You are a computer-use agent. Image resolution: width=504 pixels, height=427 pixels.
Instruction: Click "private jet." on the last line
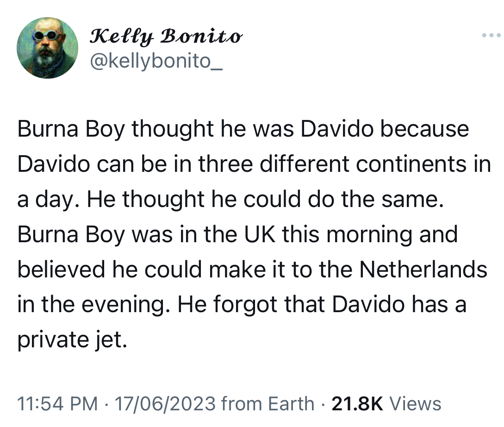pyautogui.click(x=72, y=340)
